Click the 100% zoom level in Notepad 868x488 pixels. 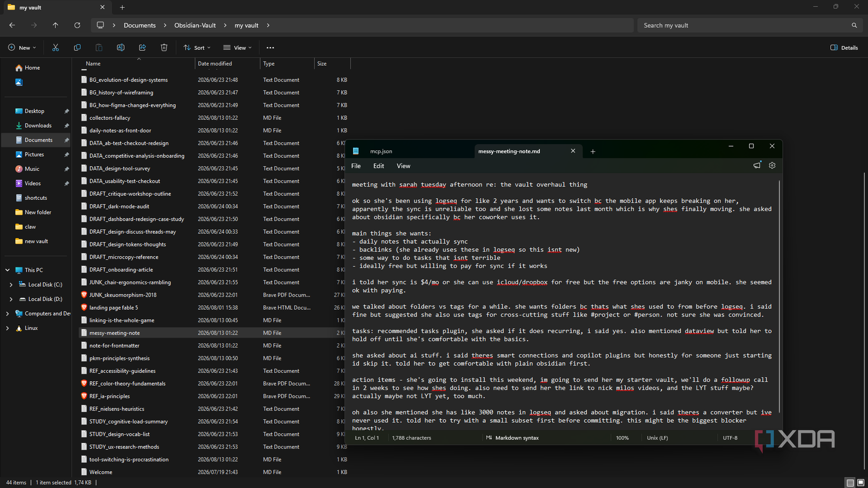(622, 438)
